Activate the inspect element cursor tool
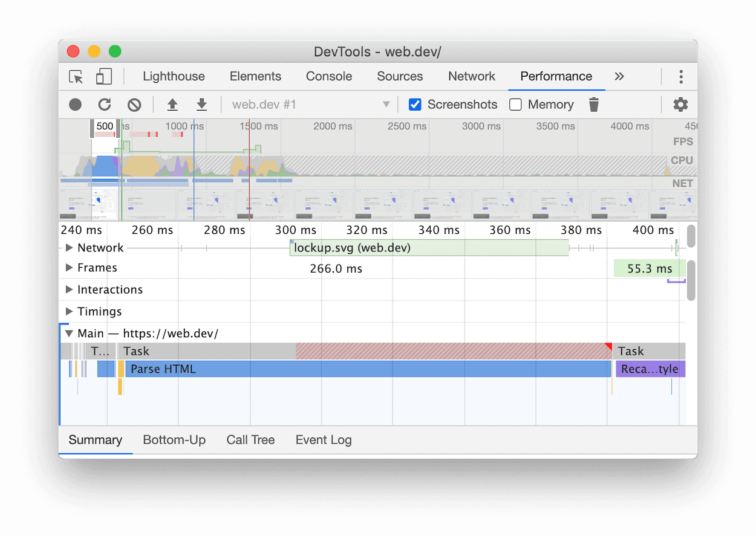Screen dimensions: 756x536 [x=75, y=77]
